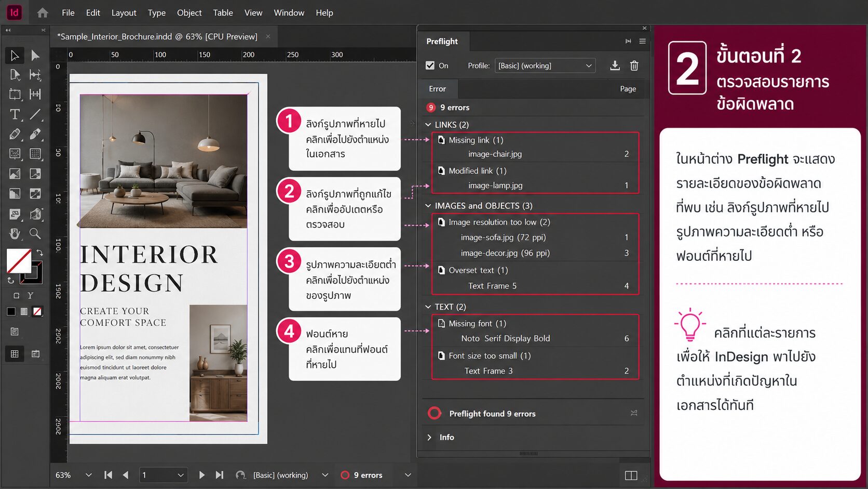This screenshot has width=868, height=489.
Task: Go to next page in status bar
Action: (x=201, y=475)
